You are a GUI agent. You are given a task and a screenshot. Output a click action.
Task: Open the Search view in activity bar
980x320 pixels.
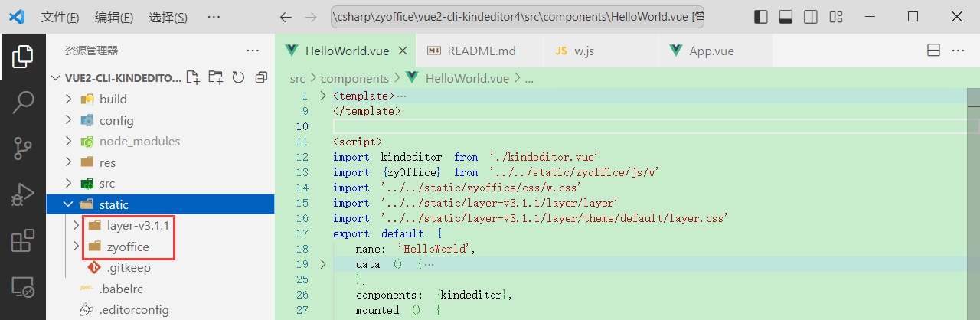coord(23,101)
